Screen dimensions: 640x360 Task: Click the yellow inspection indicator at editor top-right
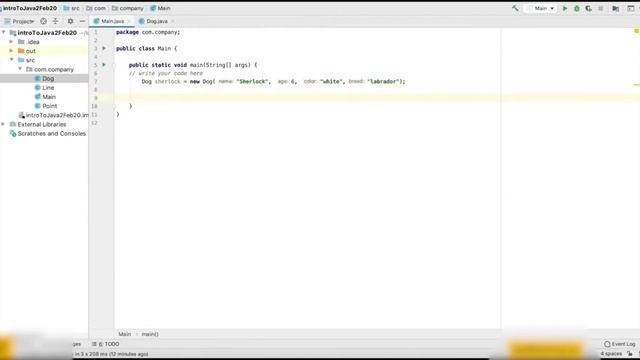point(636,31)
